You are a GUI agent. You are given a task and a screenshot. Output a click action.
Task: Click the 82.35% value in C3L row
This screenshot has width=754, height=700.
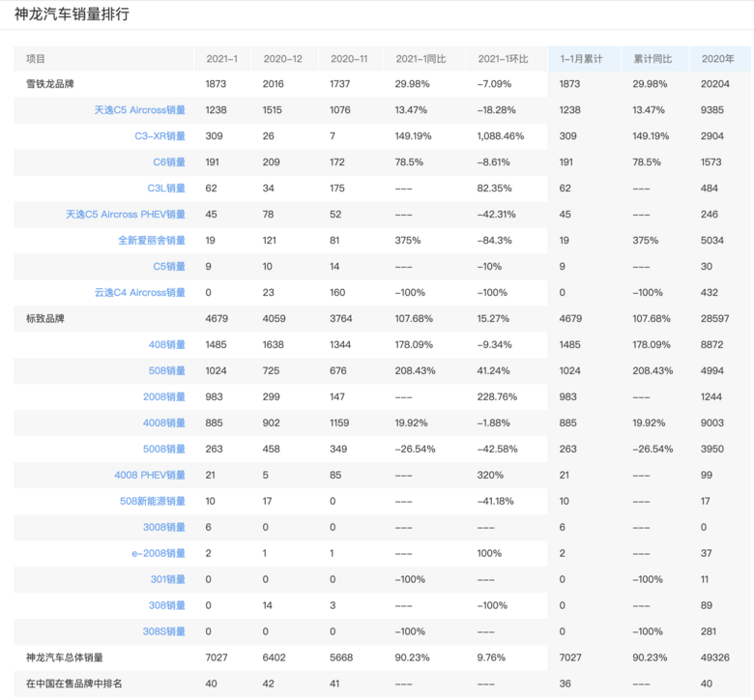[494, 189]
